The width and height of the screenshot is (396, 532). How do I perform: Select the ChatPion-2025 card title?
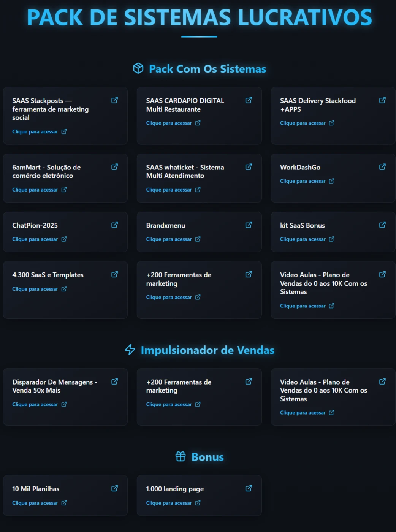35,225
